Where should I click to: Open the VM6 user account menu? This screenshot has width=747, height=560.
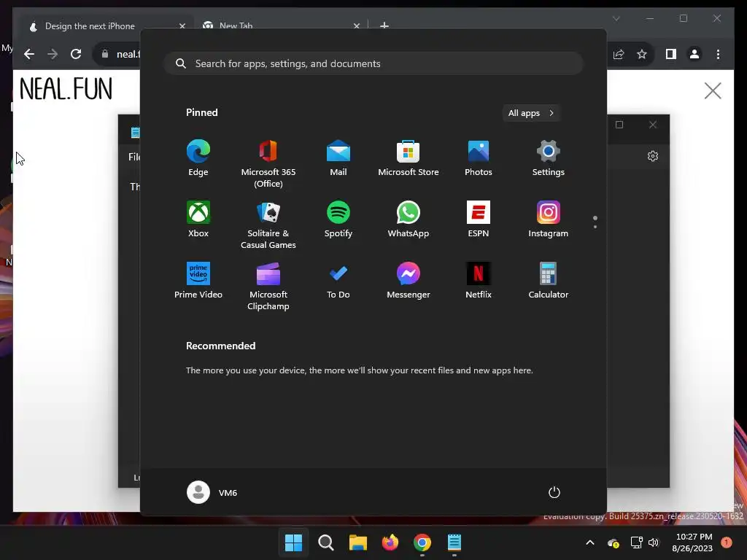(x=212, y=492)
